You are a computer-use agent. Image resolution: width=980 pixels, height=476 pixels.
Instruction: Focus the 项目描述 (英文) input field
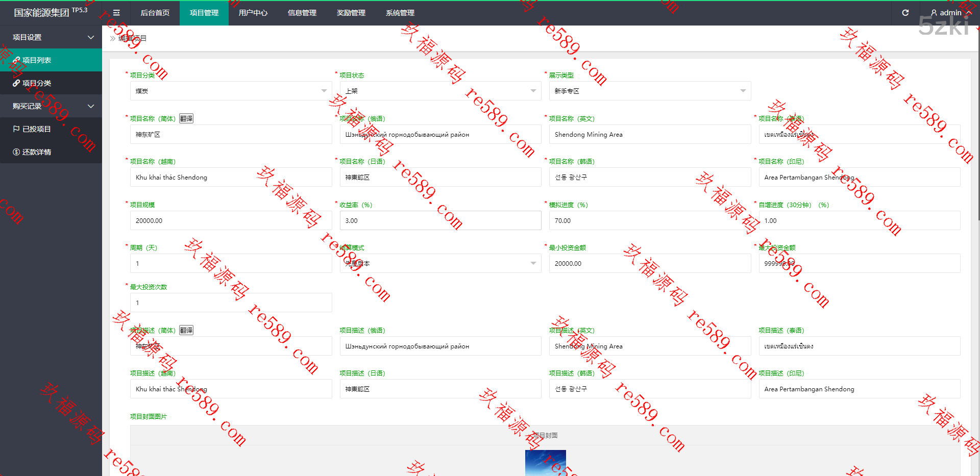650,346
